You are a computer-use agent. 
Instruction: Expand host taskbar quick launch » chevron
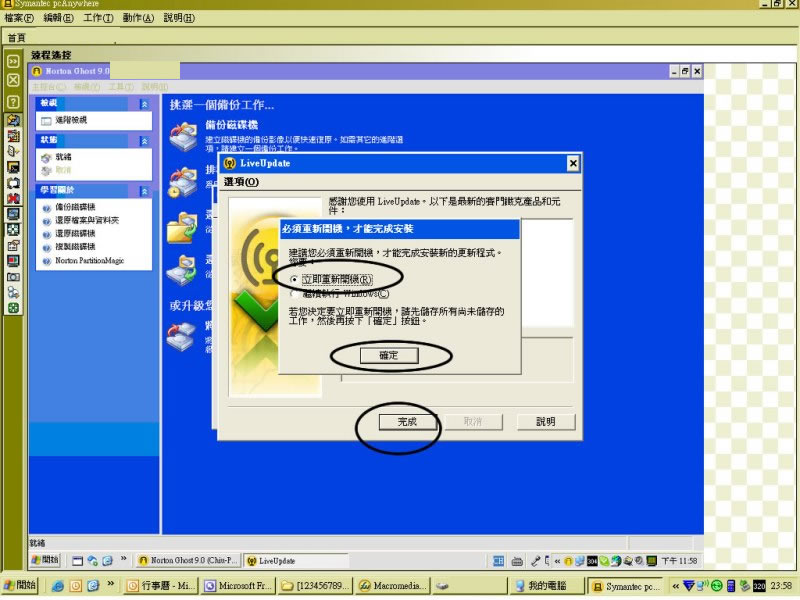[x=110, y=584]
